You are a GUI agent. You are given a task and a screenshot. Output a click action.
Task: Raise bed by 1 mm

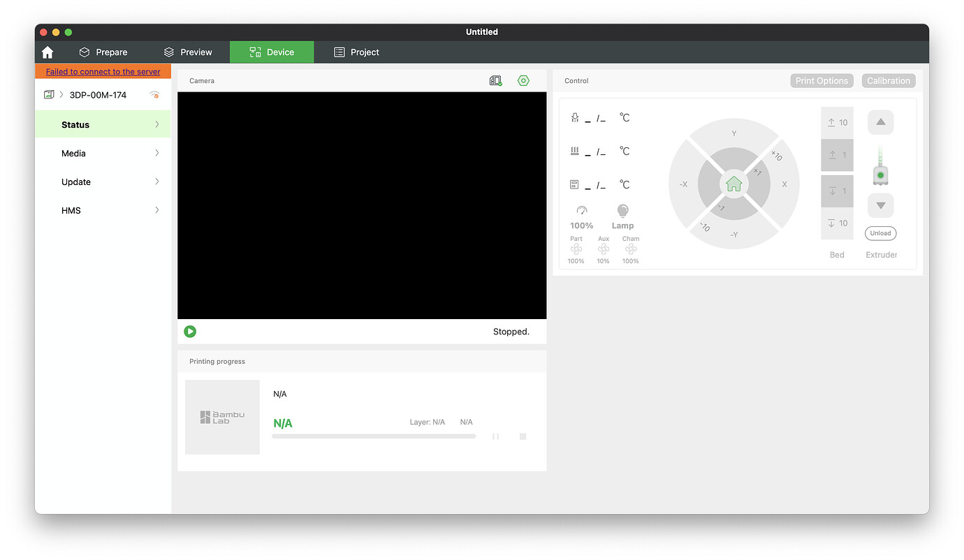pos(837,155)
